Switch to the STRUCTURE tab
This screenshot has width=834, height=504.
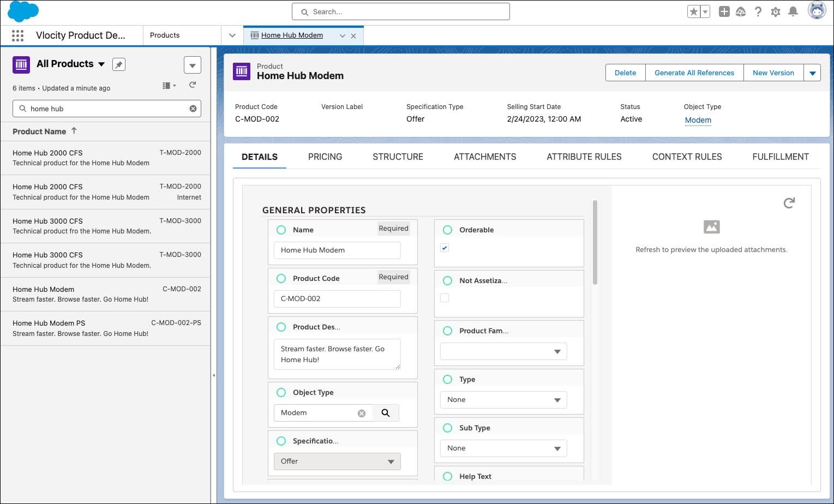(x=398, y=157)
